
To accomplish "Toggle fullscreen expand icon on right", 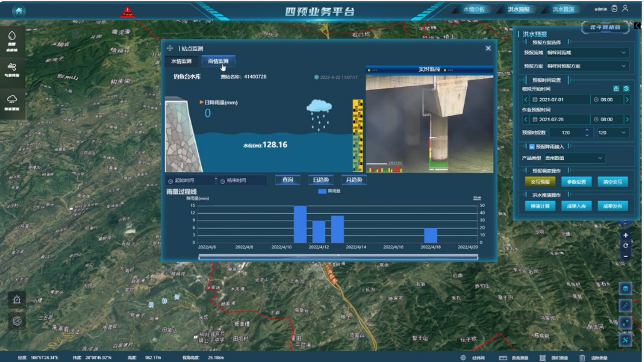I will pos(625,323).
